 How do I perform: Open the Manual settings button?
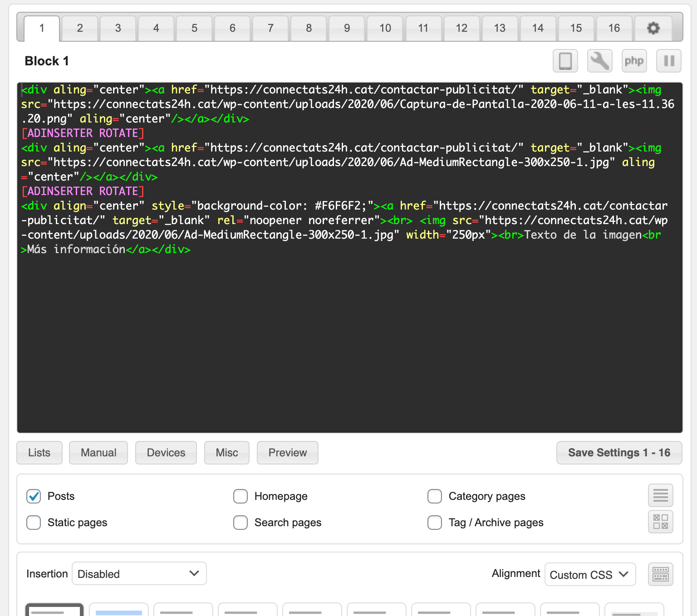(98, 453)
